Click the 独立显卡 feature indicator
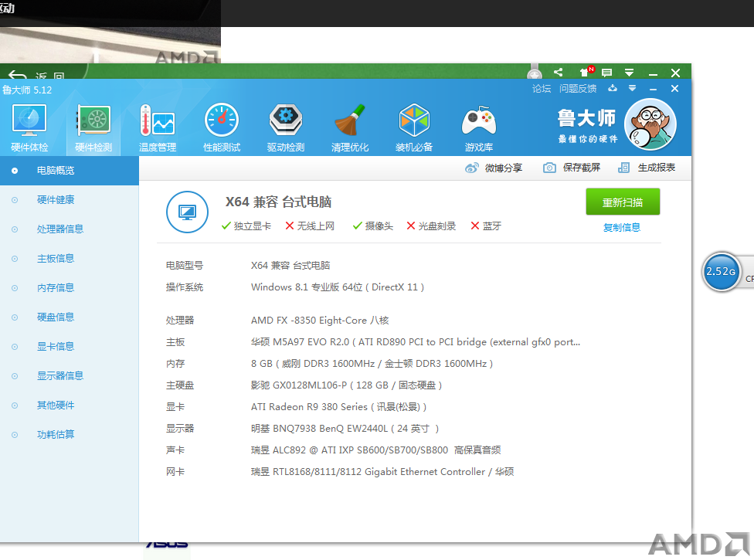Viewport: 754px width, 560px height. click(246, 226)
